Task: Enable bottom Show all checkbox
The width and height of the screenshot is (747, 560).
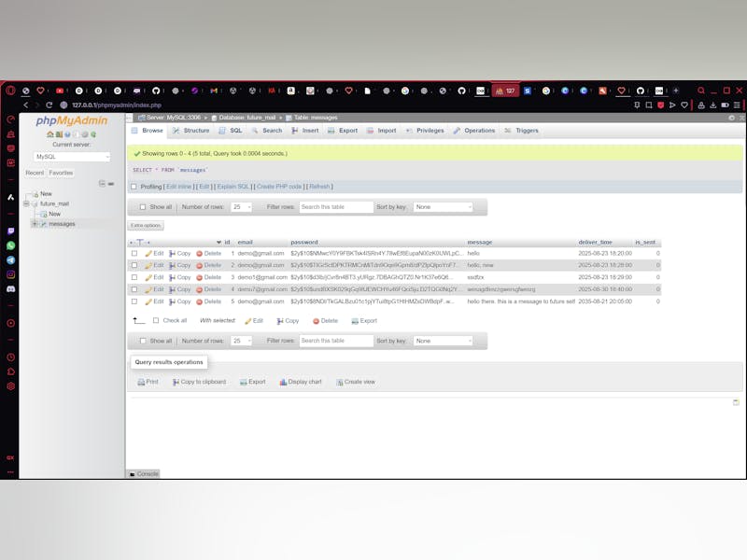Action: click(143, 341)
